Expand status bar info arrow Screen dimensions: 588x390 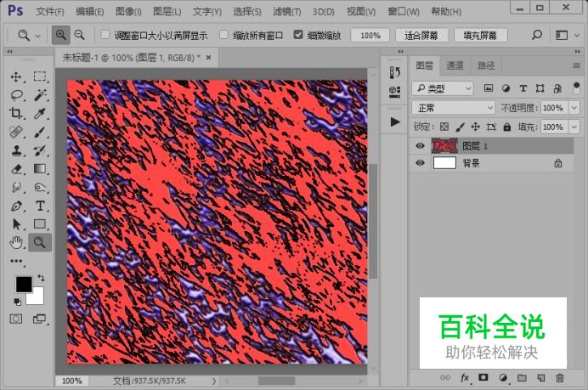click(214, 381)
